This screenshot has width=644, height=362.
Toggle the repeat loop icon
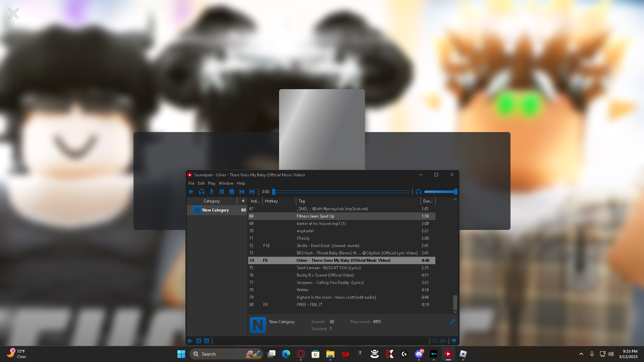pyautogui.click(x=435, y=341)
